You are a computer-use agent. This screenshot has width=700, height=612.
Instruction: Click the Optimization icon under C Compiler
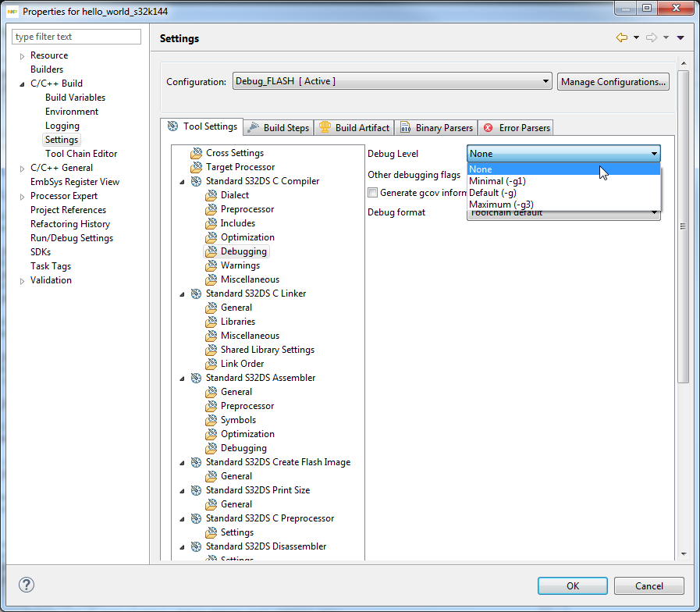(211, 237)
